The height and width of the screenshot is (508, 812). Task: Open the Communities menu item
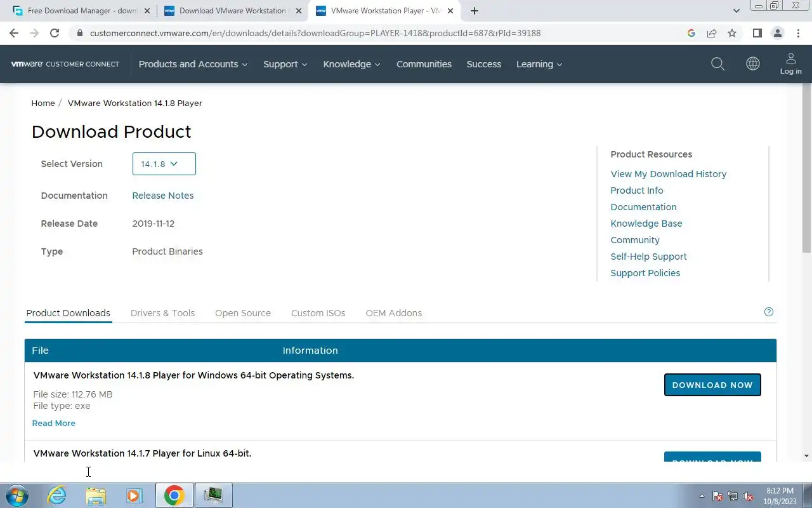tap(424, 64)
